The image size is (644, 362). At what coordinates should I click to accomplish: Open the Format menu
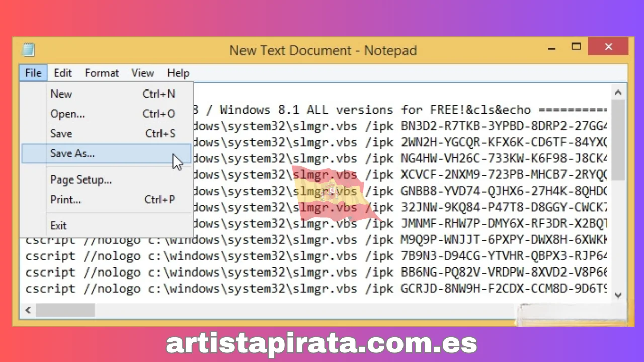tap(102, 73)
